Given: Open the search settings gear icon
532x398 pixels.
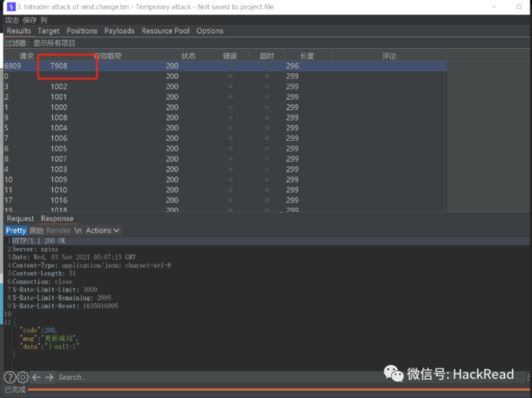Looking at the screenshot, I should [x=23, y=377].
